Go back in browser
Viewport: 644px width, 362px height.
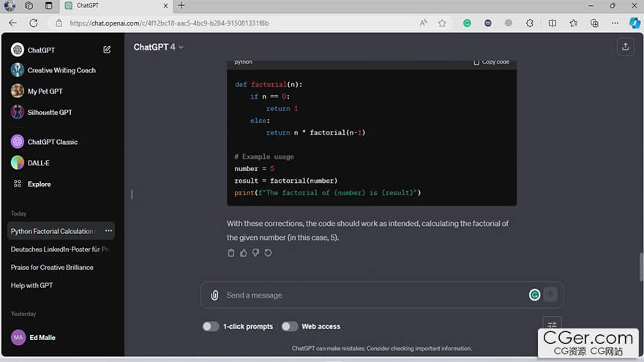pyautogui.click(x=12, y=23)
